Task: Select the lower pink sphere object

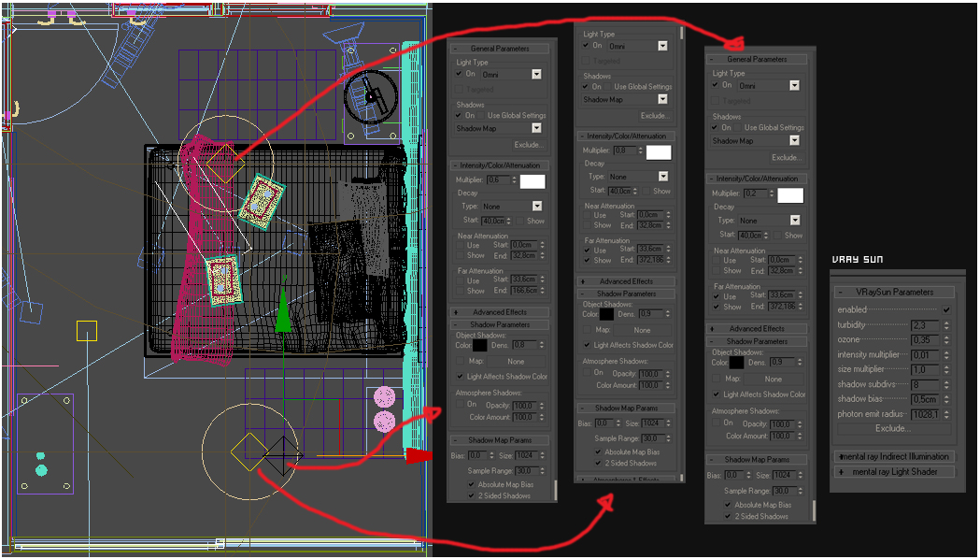Action: (x=384, y=422)
